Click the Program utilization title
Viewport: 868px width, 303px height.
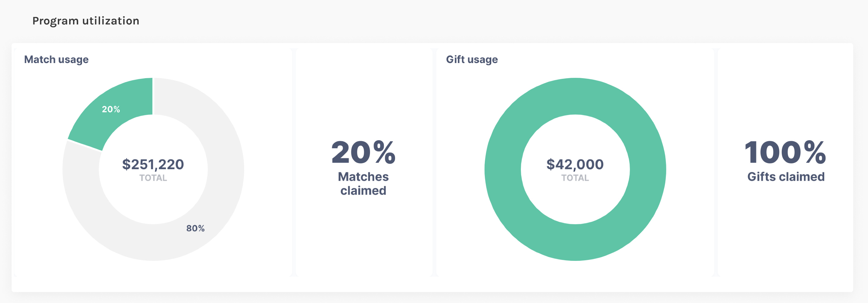point(86,21)
